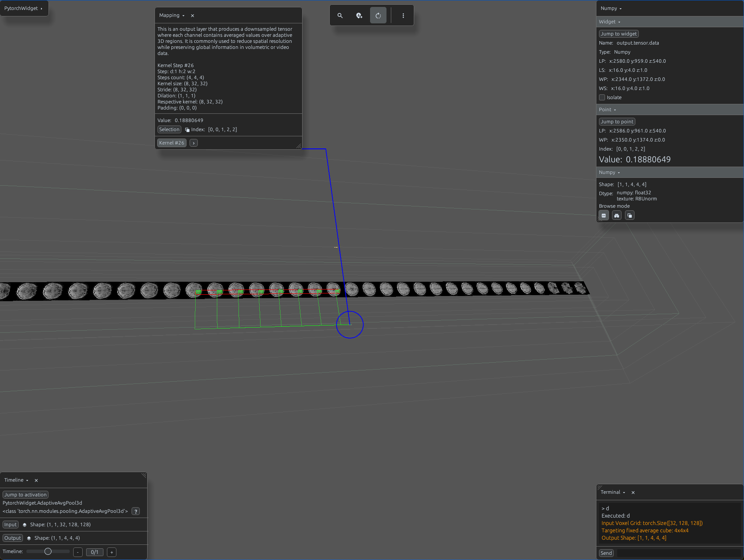Open the three-dot overflow menu in toolbar
The width and height of the screenshot is (744, 560).
pos(403,16)
